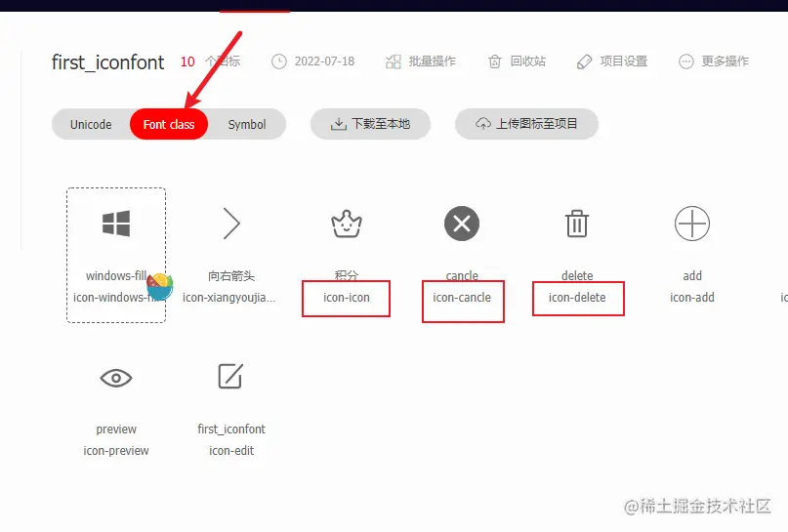Viewport: 788px width, 532px height.
Task: Click the clock icon beside 2022-07-18
Action: (x=279, y=61)
